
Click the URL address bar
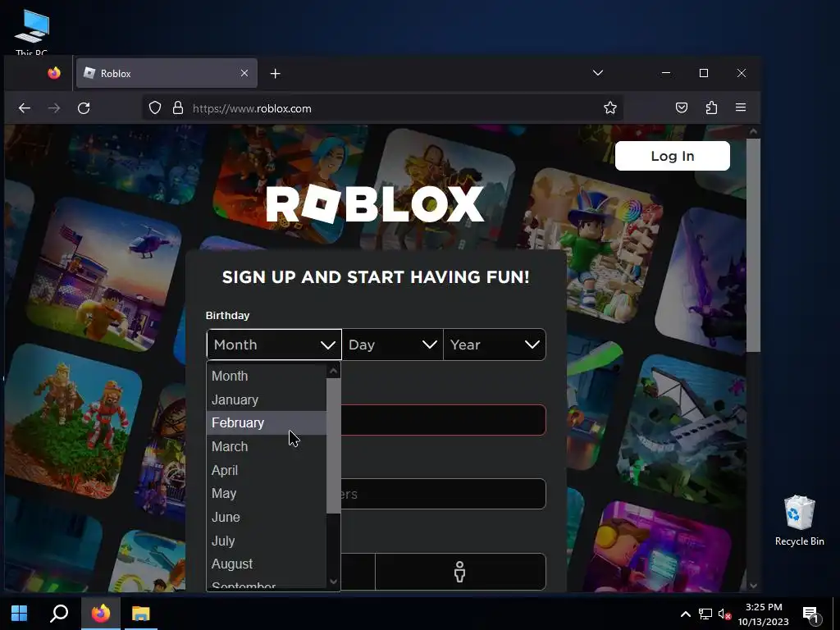[382, 108]
